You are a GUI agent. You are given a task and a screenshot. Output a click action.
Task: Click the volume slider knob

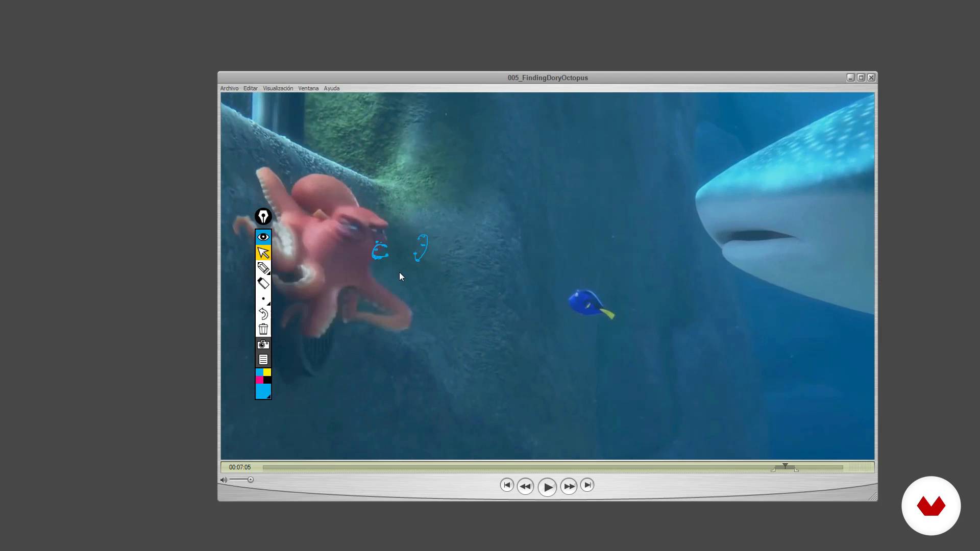(251, 480)
